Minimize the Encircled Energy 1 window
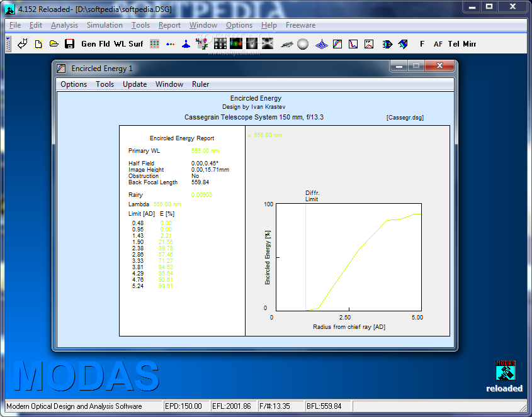 pyautogui.click(x=399, y=66)
